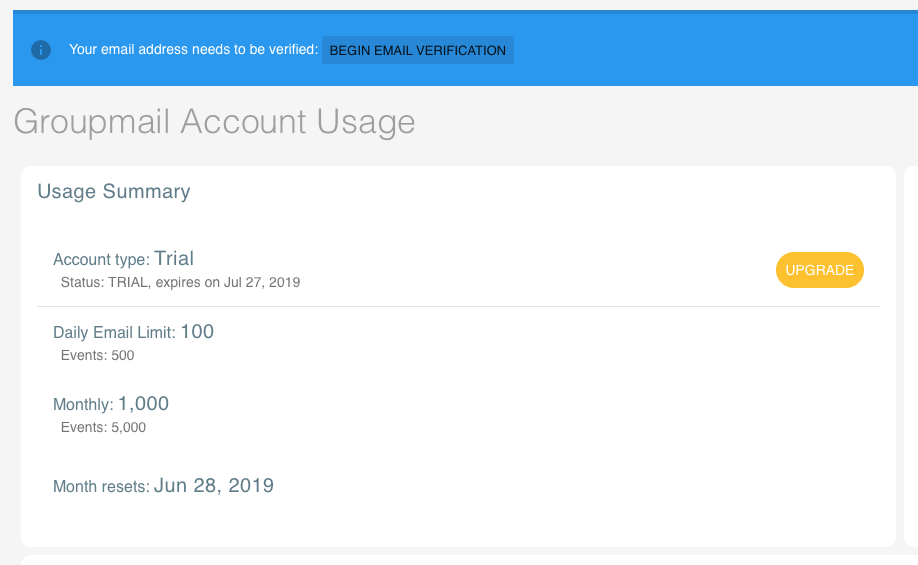
Task: Click the Groupmail Account Usage heading
Action: (214, 122)
